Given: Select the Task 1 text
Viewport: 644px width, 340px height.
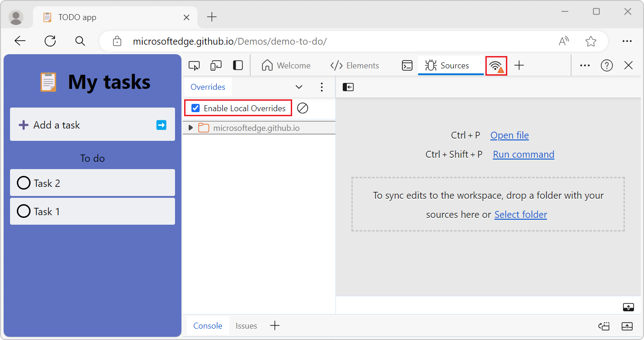Looking at the screenshot, I should (x=46, y=211).
